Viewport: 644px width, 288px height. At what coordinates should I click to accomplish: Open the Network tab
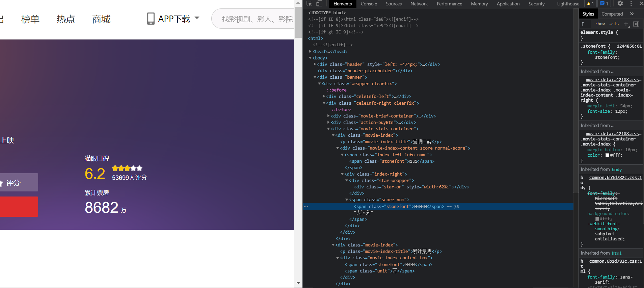[x=419, y=4]
